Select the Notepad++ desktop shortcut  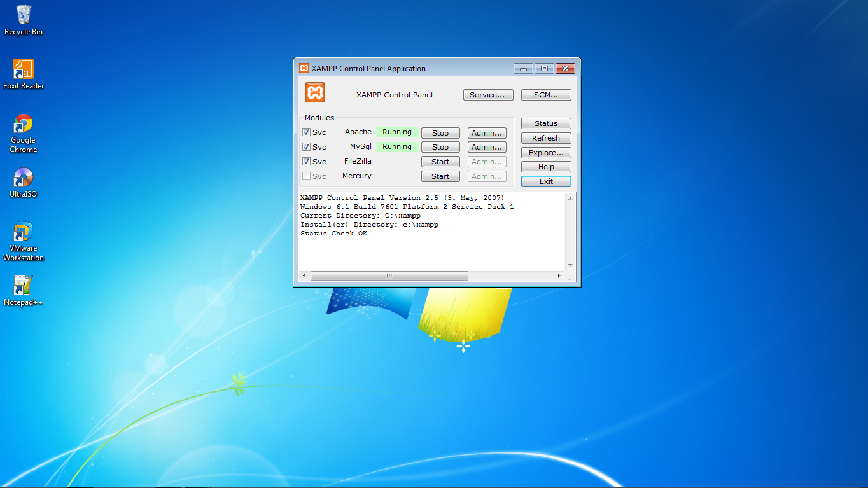coord(24,291)
